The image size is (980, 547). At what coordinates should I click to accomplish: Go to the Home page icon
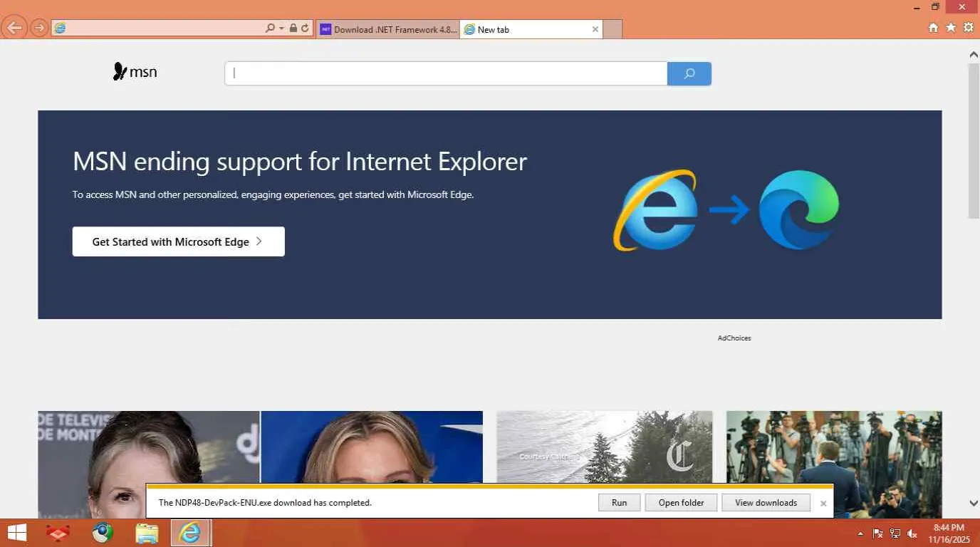(933, 28)
